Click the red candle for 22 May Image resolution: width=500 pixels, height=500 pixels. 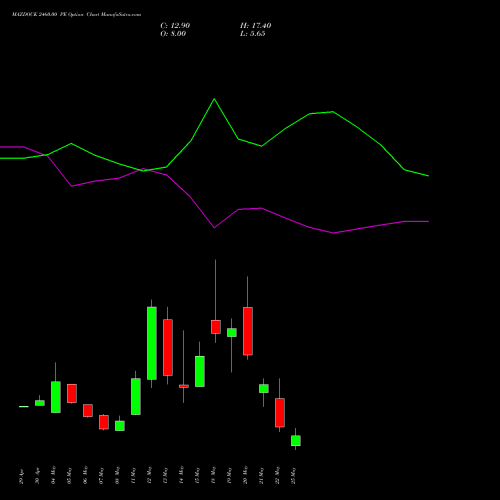point(280,412)
